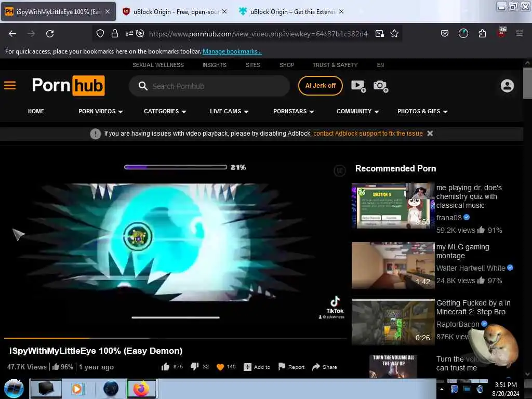Image resolution: width=532 pixels, height=399 pixels.
Task: Close the uBlock Origin - Free, open-source tab
Action: tap(224, 11)
